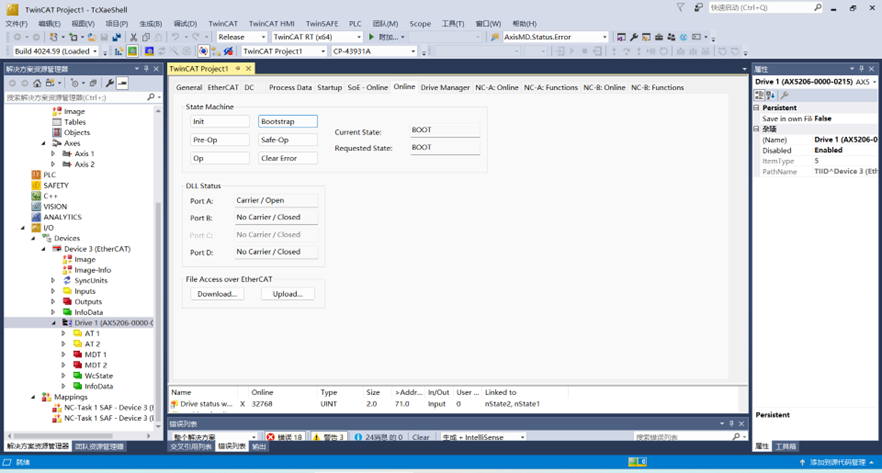Click the pin icon on TwinCAT Project1 document tab
Screen dimensions: 882x473
click(237, 69)
